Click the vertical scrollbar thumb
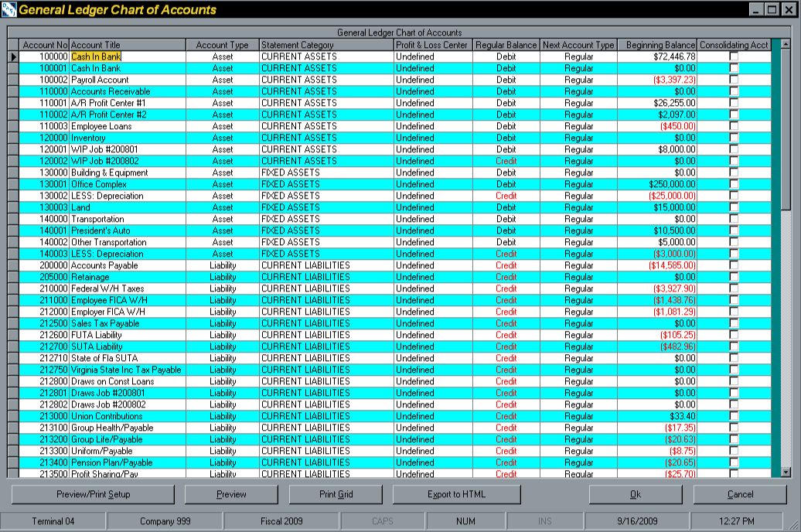Viewport: 801px width, 532px height. [786, 129]
